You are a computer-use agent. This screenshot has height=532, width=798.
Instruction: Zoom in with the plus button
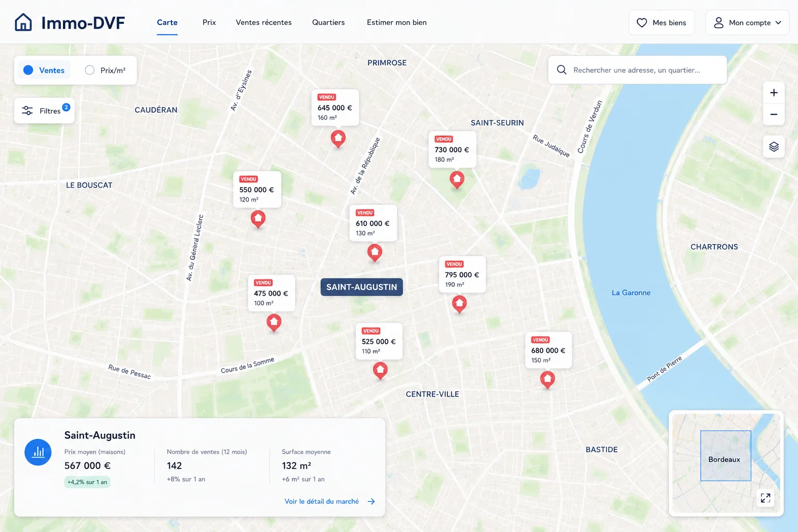[774, 92]
